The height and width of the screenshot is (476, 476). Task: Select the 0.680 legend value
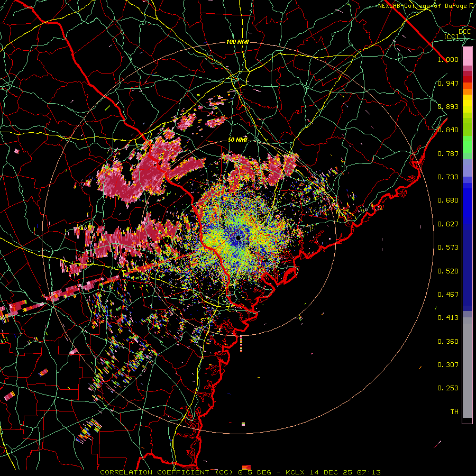click(x=448, y=200)
